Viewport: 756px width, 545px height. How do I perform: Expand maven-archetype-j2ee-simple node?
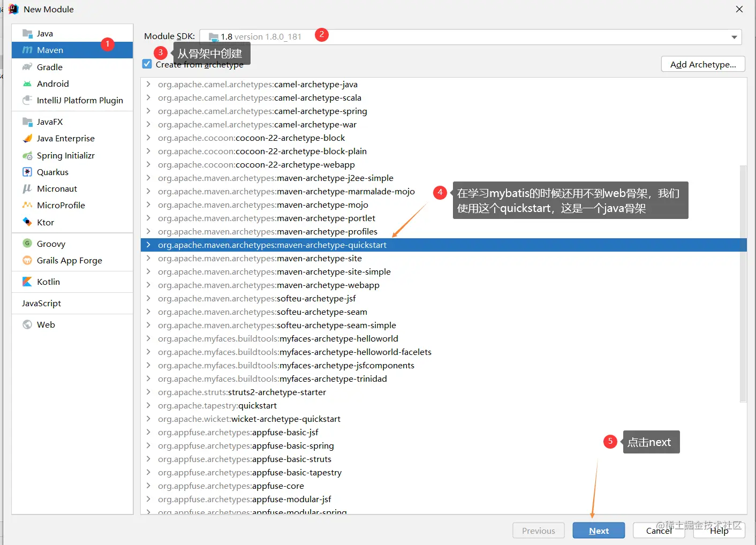148,178
